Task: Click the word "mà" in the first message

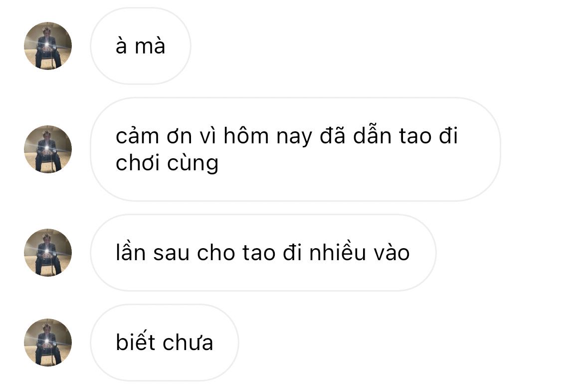Action: 150,46
